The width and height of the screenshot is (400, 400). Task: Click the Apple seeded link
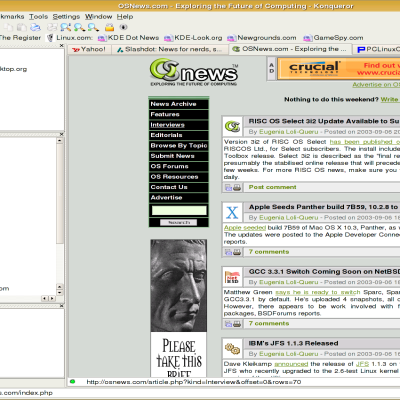(245, 228)
